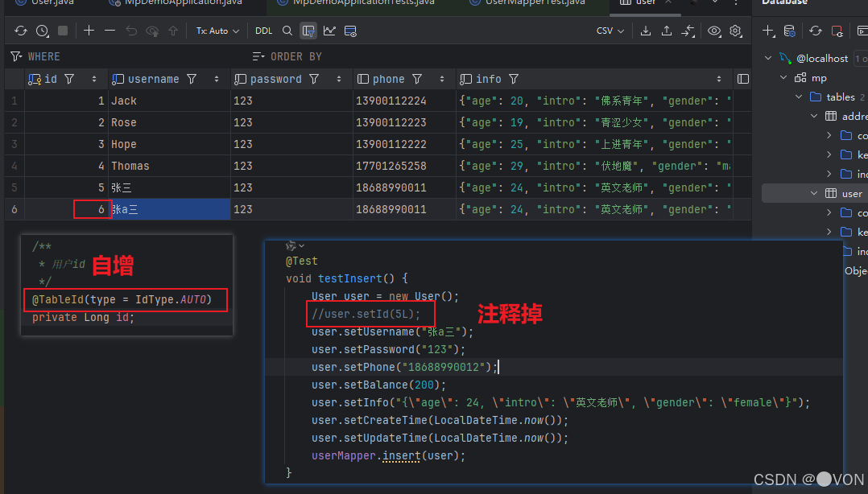Select the phone cell "17701265258"
This screenshot has width=868, height=494.
(x=404, y=166)
